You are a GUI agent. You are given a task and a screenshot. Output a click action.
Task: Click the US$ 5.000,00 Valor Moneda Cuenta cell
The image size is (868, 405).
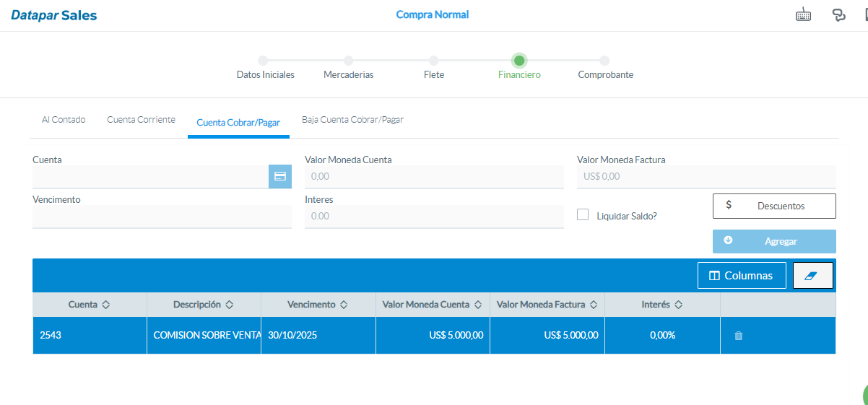[433, 336]
